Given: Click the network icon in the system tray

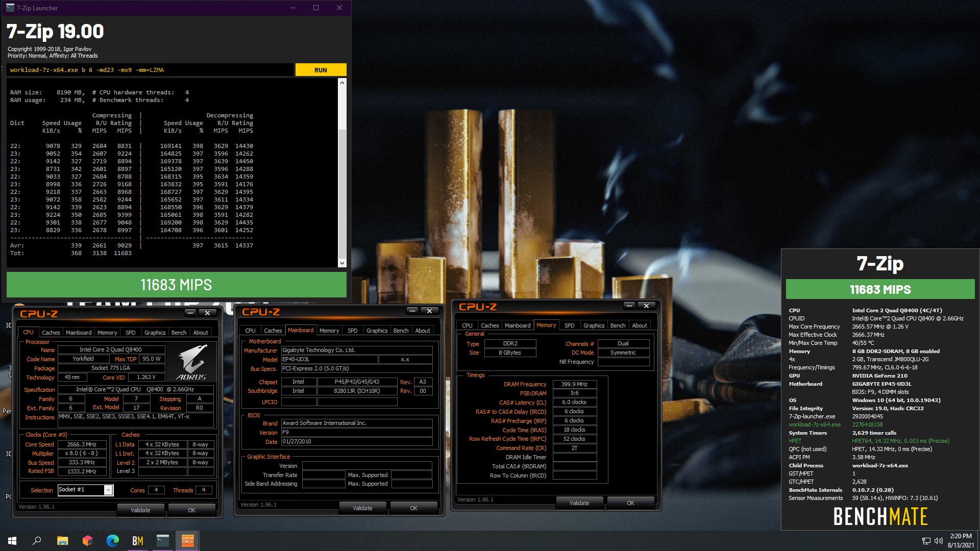Looking at the screenshot, I should 926,541.
